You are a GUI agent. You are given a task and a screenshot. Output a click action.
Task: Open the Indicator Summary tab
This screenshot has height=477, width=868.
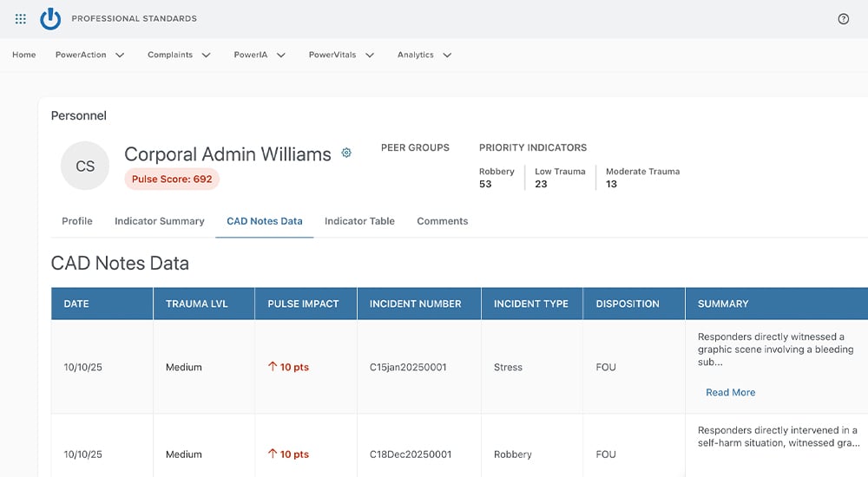tap(160, 221)
